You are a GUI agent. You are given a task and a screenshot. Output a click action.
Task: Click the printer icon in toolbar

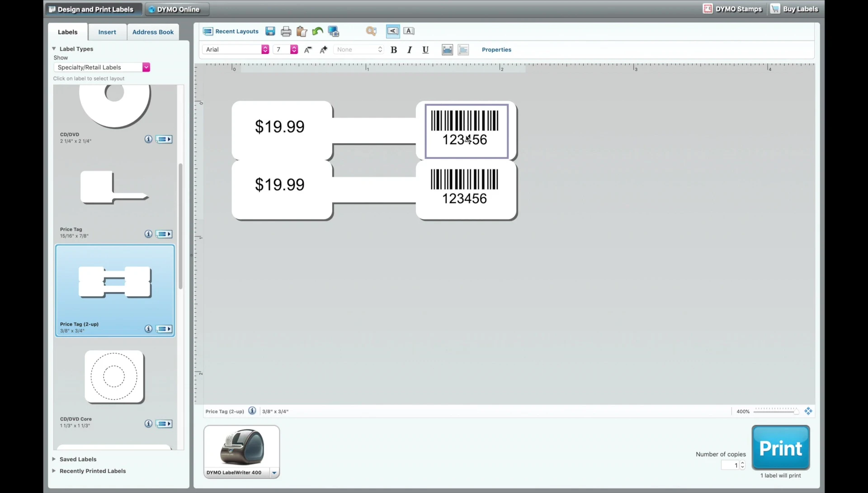[x=286, y=31]
